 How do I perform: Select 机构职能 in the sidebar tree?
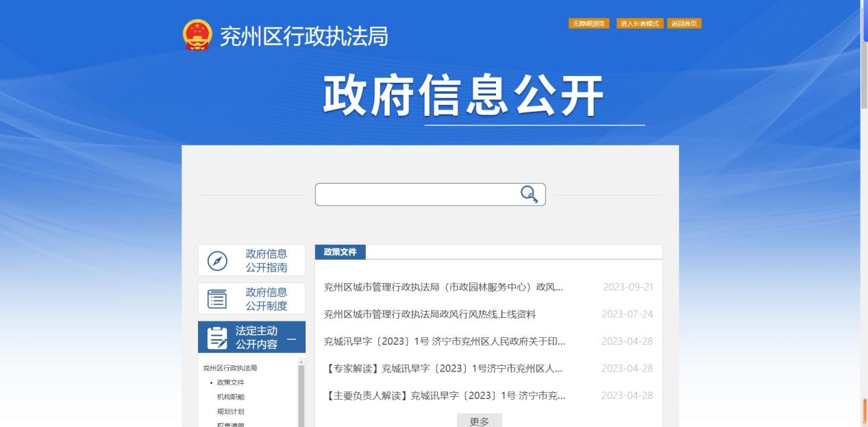230,397
